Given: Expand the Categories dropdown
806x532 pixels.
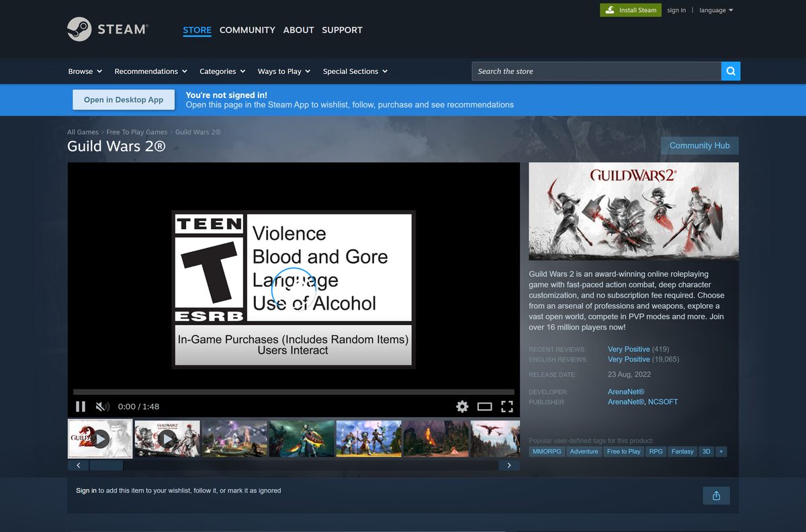Looking at the screenshot, I should pos(222,71).
